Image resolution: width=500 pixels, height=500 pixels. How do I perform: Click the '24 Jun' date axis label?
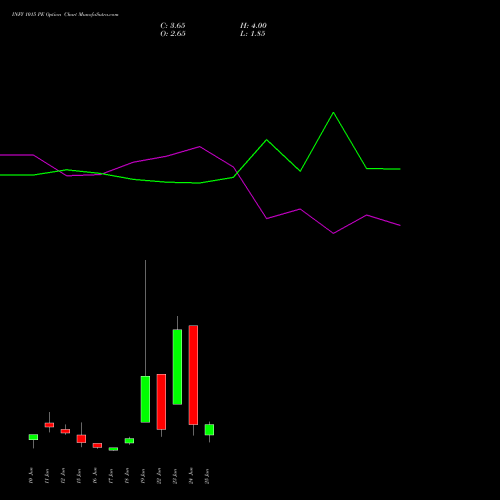click(191, 476)
